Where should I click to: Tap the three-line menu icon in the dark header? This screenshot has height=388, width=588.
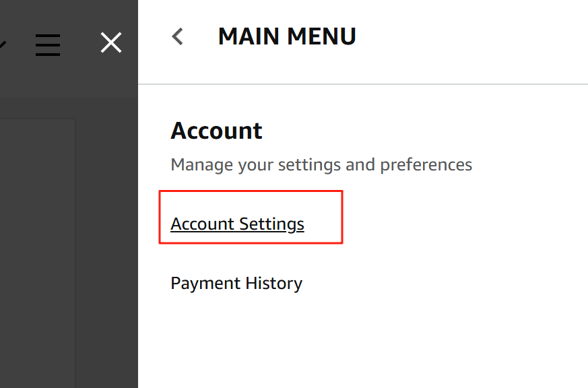click(48, 44)
